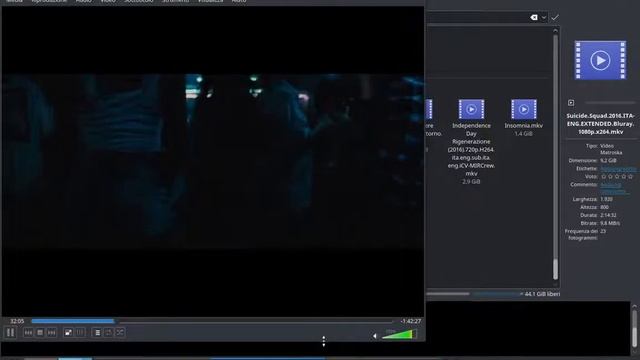The width and height of the screenshot is (640, 360).
Task: Expand the Dolphin location history dropdown
Action: (x=544, y=18)
